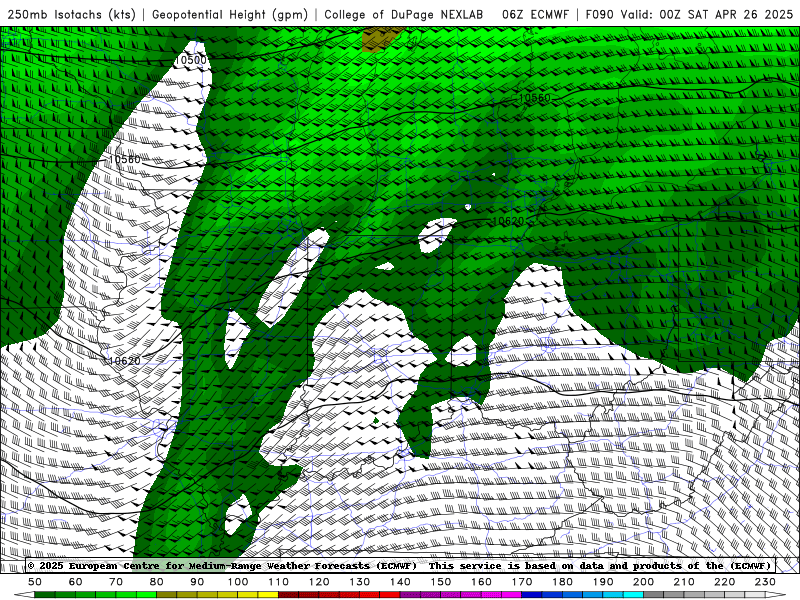Click the "110" value on the color scale

click(x=279, y=582)
